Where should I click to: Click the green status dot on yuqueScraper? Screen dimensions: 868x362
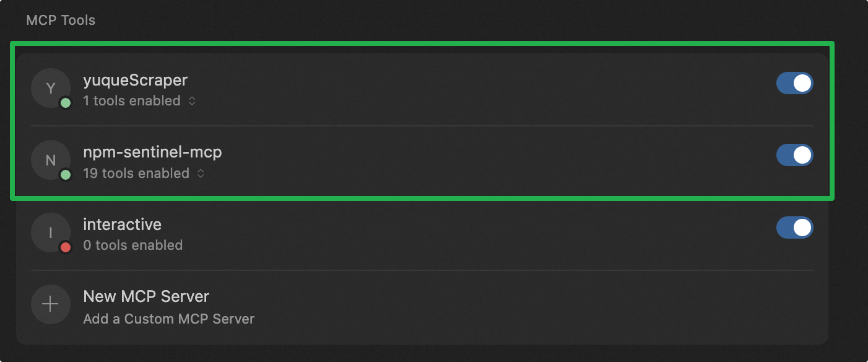[x=66, y=103]
